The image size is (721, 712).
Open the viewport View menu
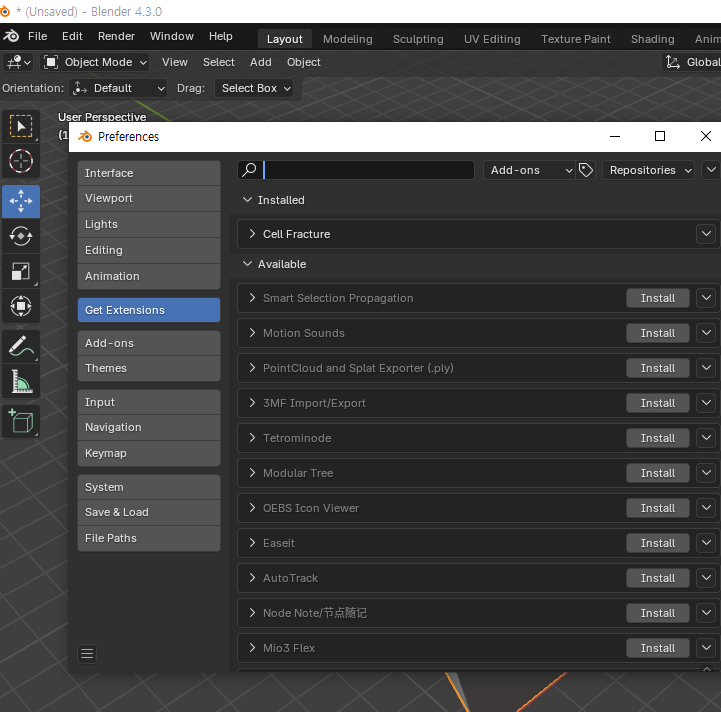coord(175,62)
